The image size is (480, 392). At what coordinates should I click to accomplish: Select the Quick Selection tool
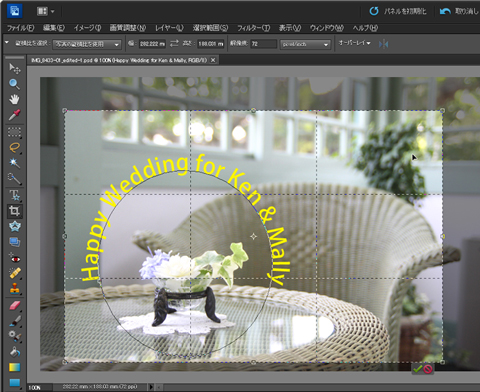tap(14, 179)
